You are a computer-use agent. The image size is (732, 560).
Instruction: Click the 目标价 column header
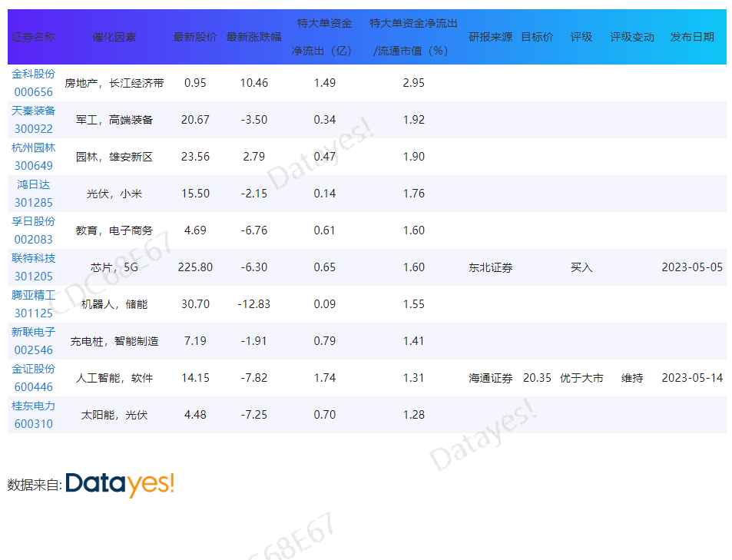(538, 37)
